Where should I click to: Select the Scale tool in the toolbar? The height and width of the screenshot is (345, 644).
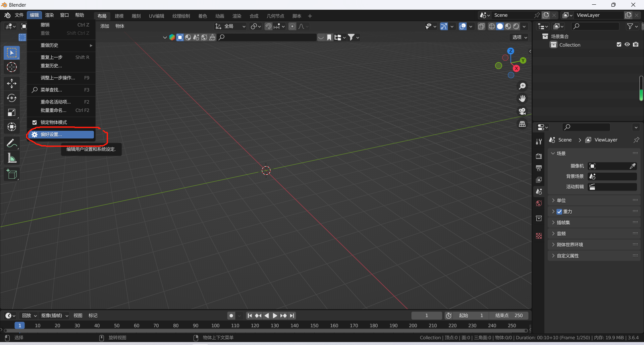[12, 112]
